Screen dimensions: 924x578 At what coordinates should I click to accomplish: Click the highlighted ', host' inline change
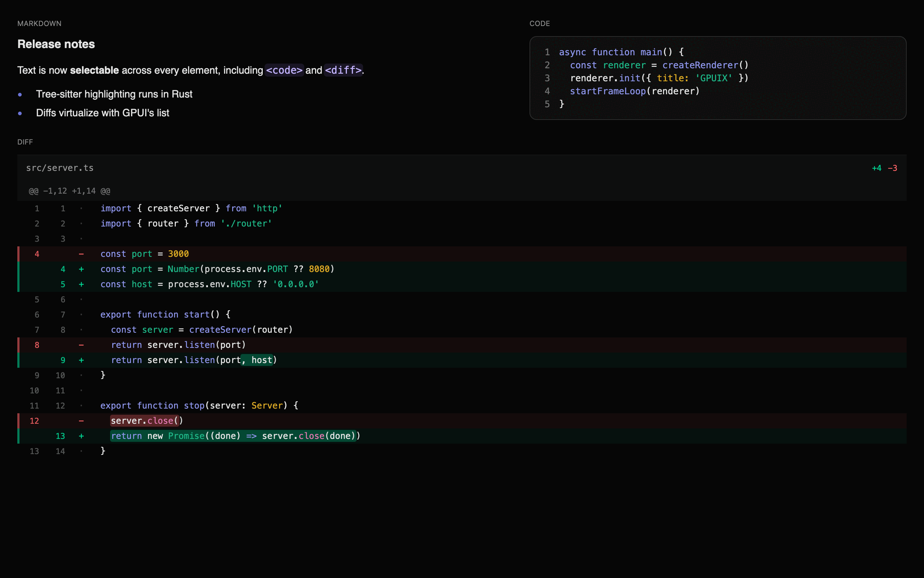257,360
